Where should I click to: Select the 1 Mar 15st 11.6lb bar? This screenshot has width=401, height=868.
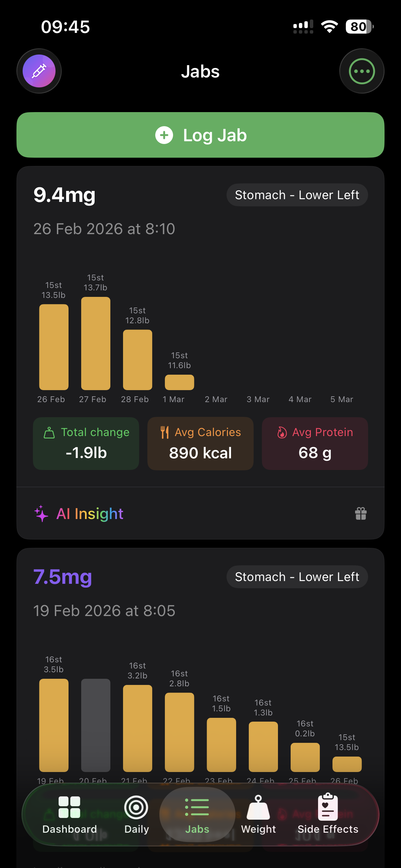coord(179,382)
